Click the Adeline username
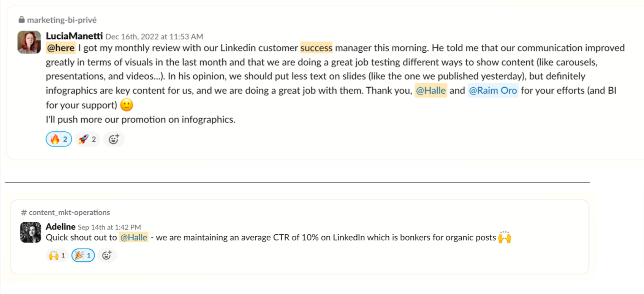644x294 pixels. click(60, 226)
